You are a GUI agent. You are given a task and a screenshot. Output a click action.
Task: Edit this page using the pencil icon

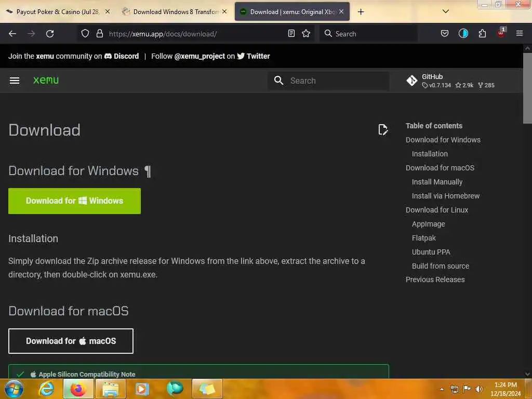(x=383, y=129)
